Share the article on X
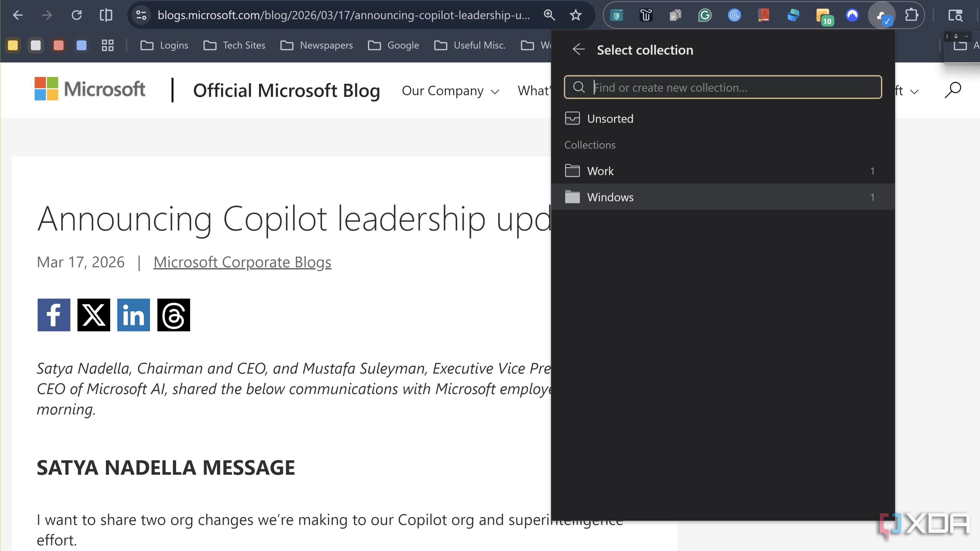 [x=94, y=315]
